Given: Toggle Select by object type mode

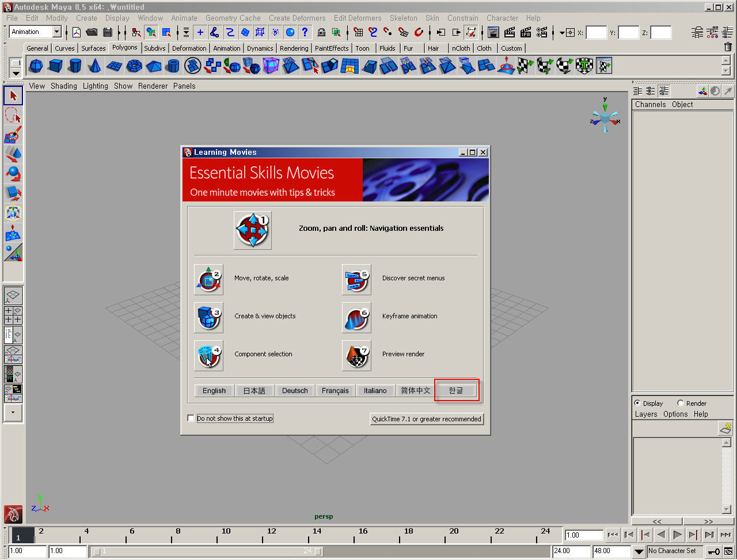Looking at the screenshot, I should [x=151, y=32].
